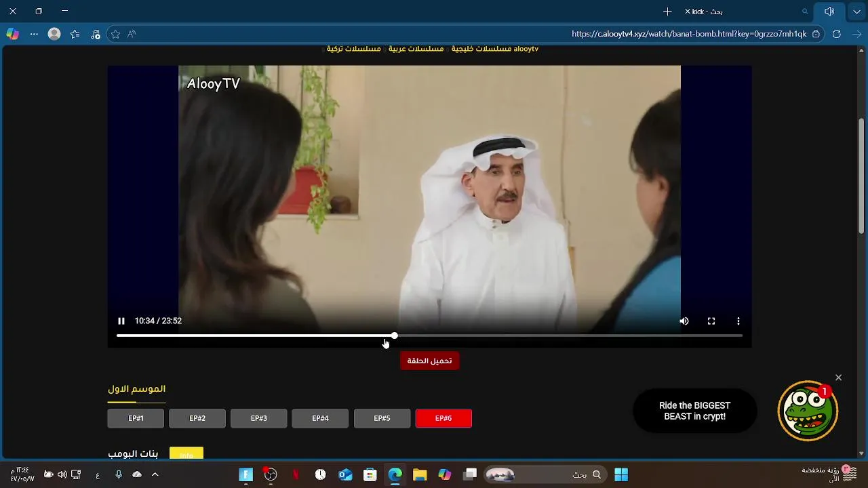Open the read aloud icon
The height and width of the screenshot is (488, 868).
tap(132, 34)
